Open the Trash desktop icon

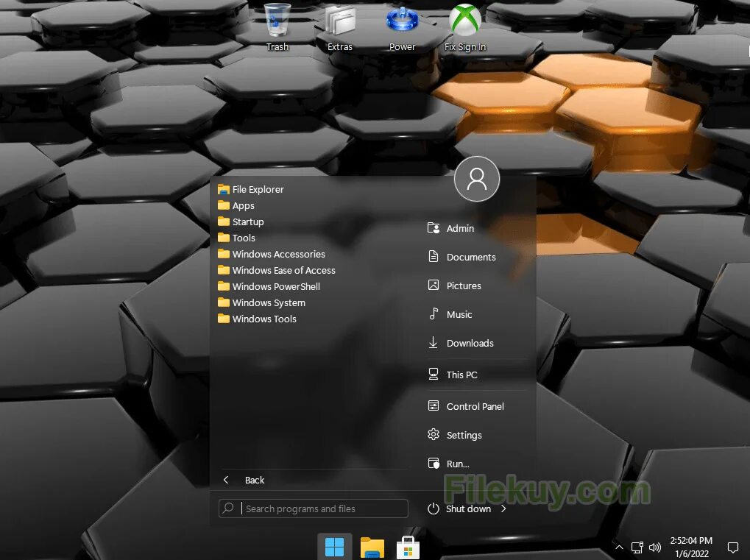click(277, 27)
